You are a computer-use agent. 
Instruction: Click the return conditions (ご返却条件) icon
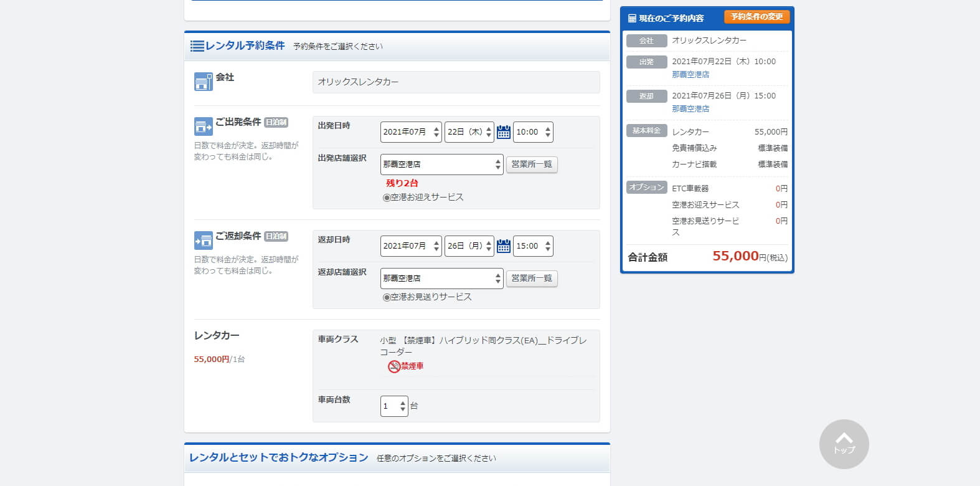[203, 241]
